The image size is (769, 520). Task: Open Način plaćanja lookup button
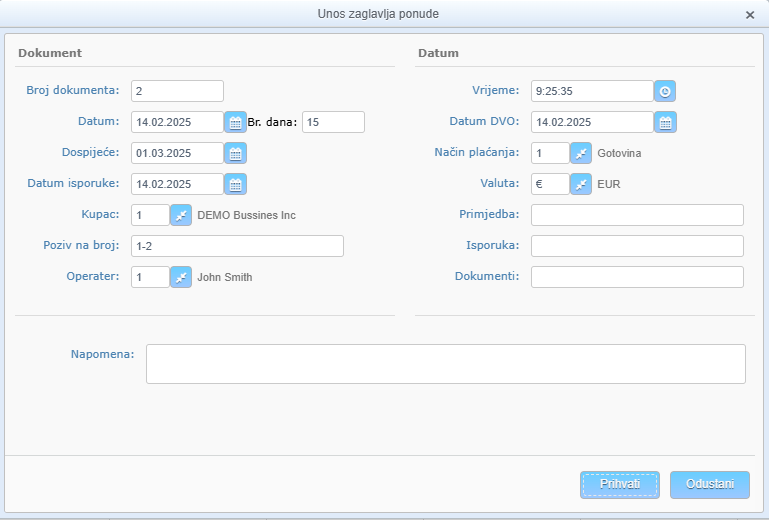click(581, 153)
